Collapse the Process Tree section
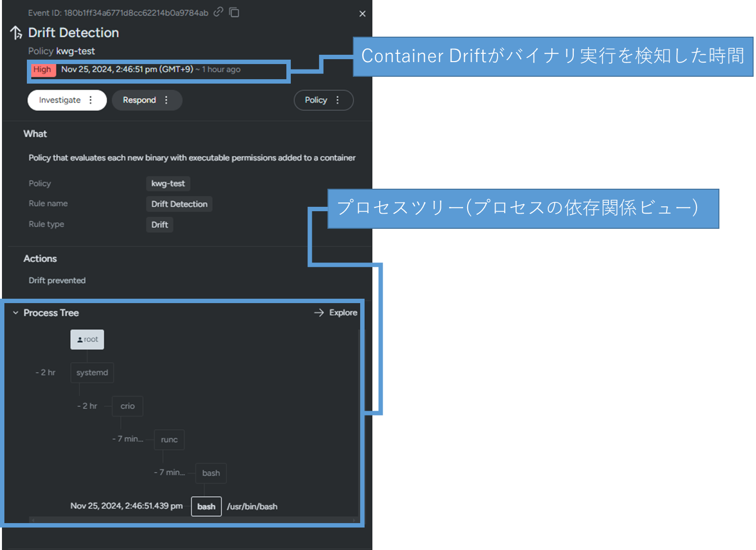 tap(16, 313)
